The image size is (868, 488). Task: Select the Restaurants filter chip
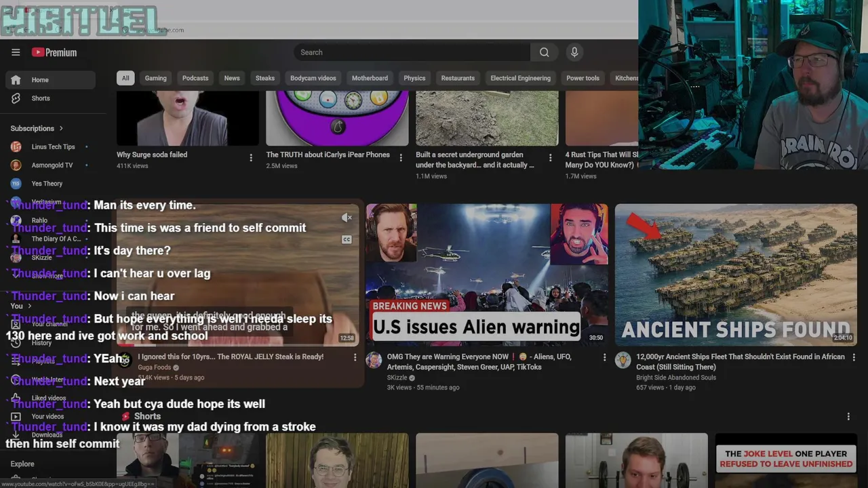[x=458, y=78]
